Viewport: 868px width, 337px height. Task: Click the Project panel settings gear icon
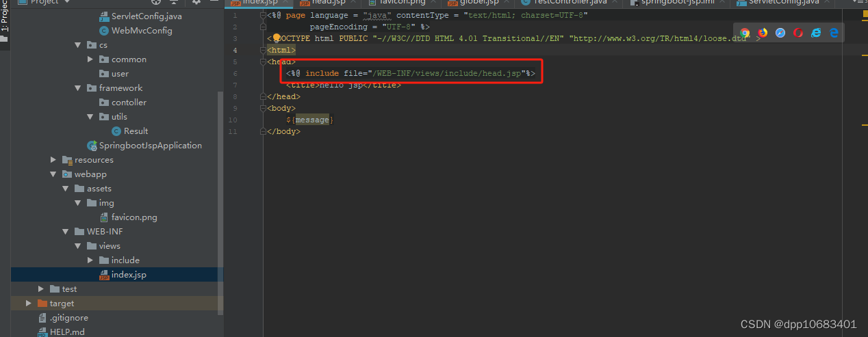click(x=196, y=2)
